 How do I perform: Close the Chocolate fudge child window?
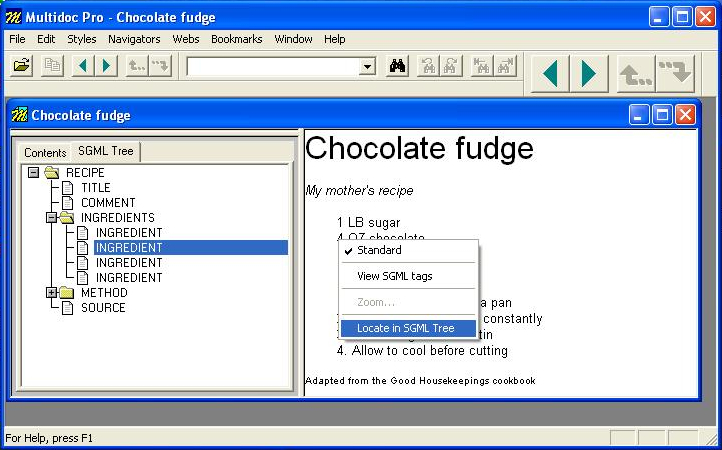pyautogui.click(x=685, y=115)
